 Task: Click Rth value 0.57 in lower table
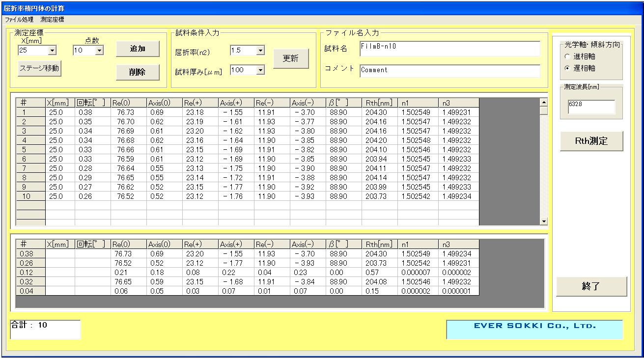pyautogui.click(x=380, y=273)
